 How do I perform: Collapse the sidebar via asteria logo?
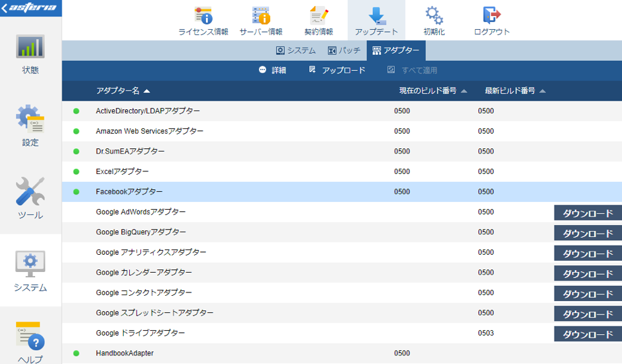30,8
